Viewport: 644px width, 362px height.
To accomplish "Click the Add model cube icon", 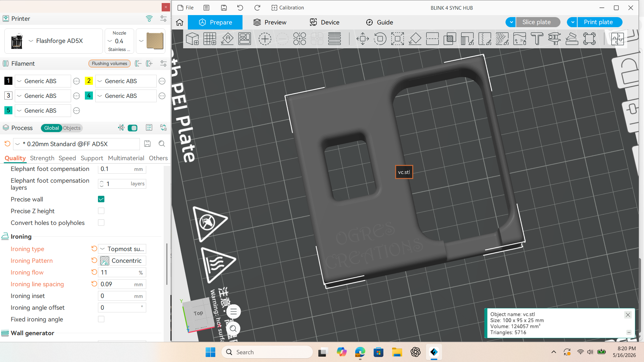I will [193, 39].
